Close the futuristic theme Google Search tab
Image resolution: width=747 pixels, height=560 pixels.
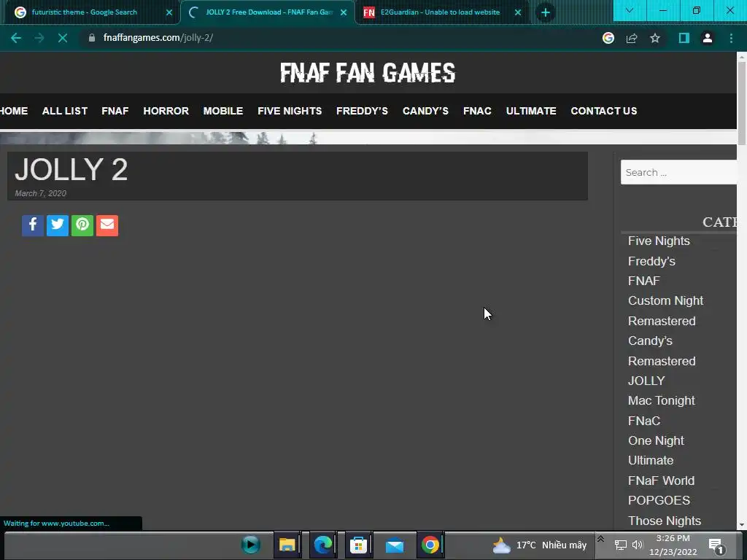pyautogui.click(x=169, y=12)
